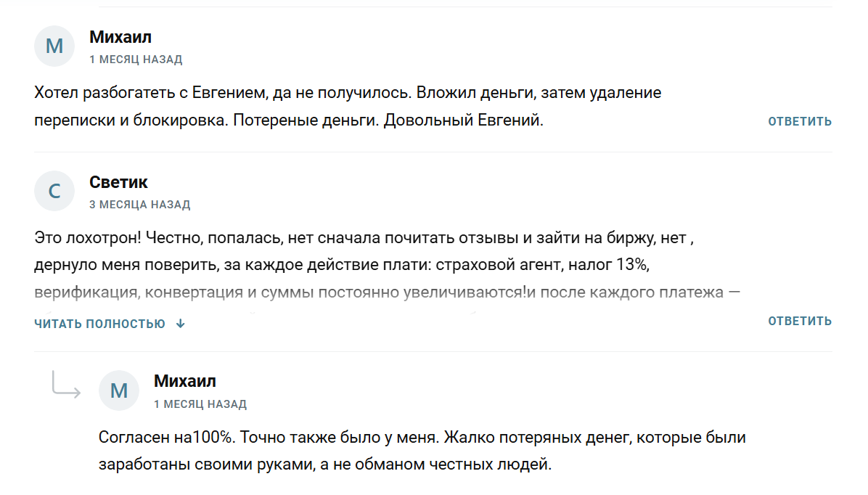Click the top Михаил comment's "М" avatar
This screenshot has height=495, width=868.
54,46
